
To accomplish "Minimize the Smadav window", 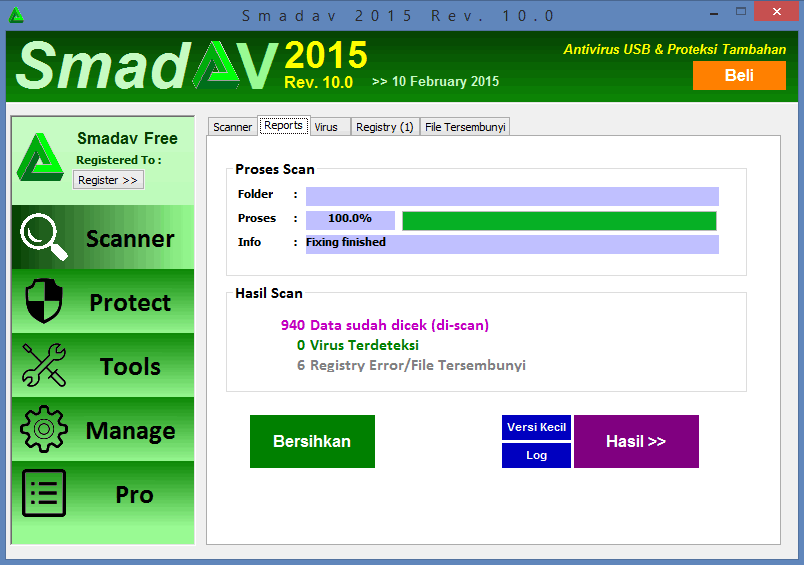I will pyautogui.click(x=714, y=13).
